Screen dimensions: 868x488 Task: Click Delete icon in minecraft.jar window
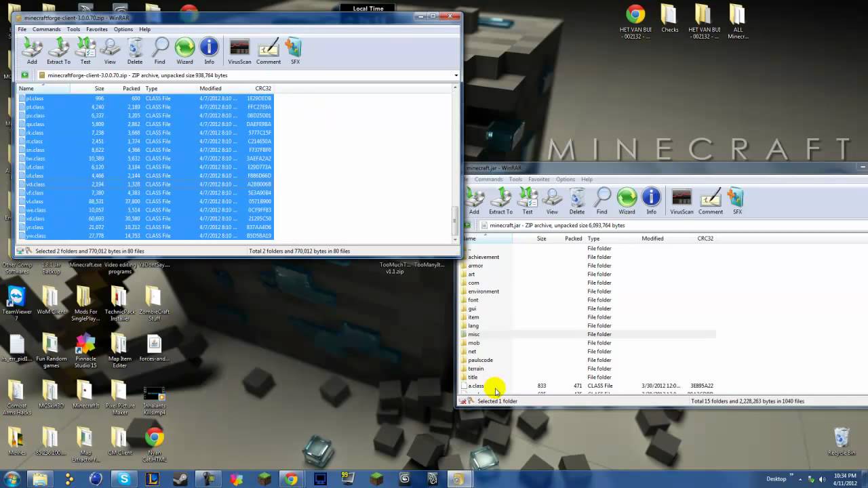pos(577,201)
